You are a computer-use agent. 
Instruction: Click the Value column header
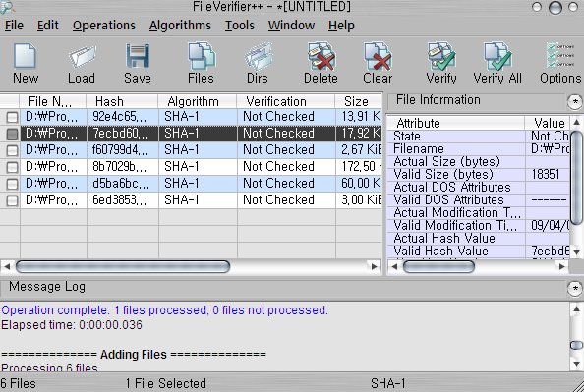tap(547, 123)
